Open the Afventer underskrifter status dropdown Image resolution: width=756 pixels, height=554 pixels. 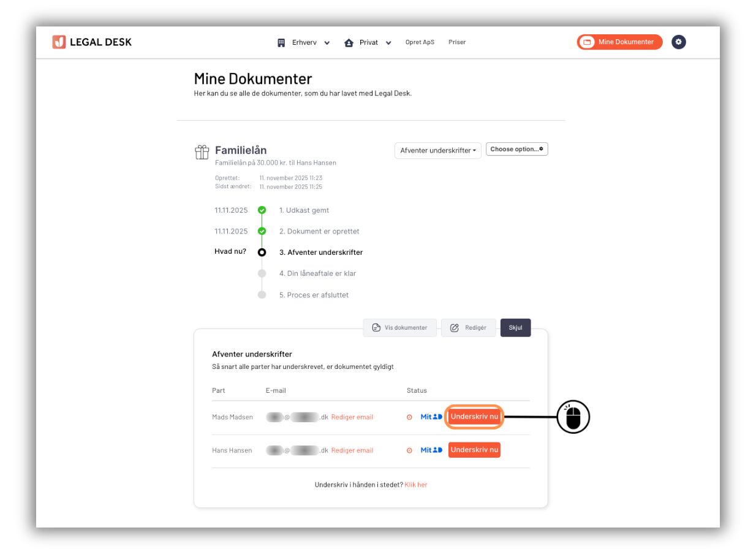tap(437, 151)
